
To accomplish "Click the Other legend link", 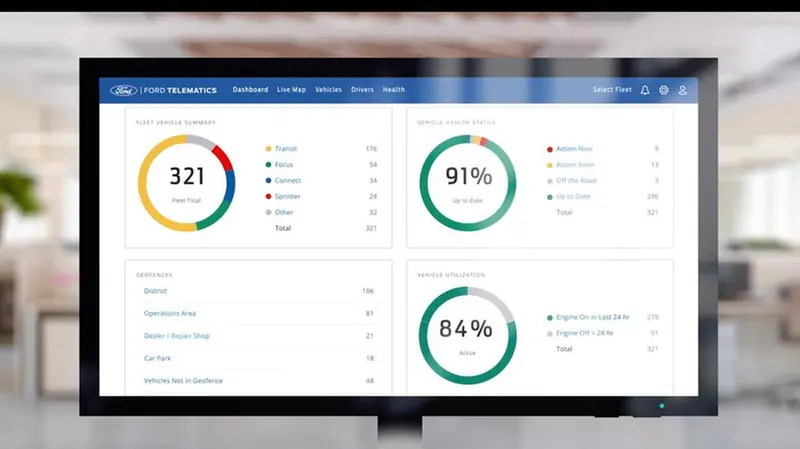I will (284, 212).
